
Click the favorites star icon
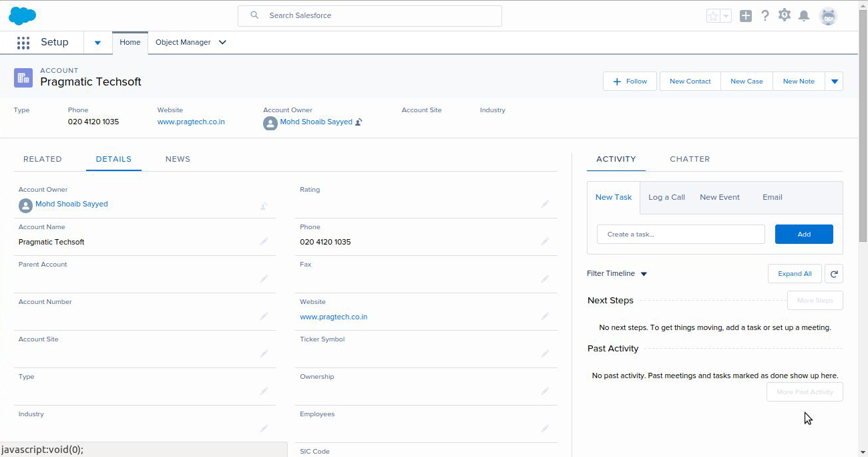click(x=713, y=16)
